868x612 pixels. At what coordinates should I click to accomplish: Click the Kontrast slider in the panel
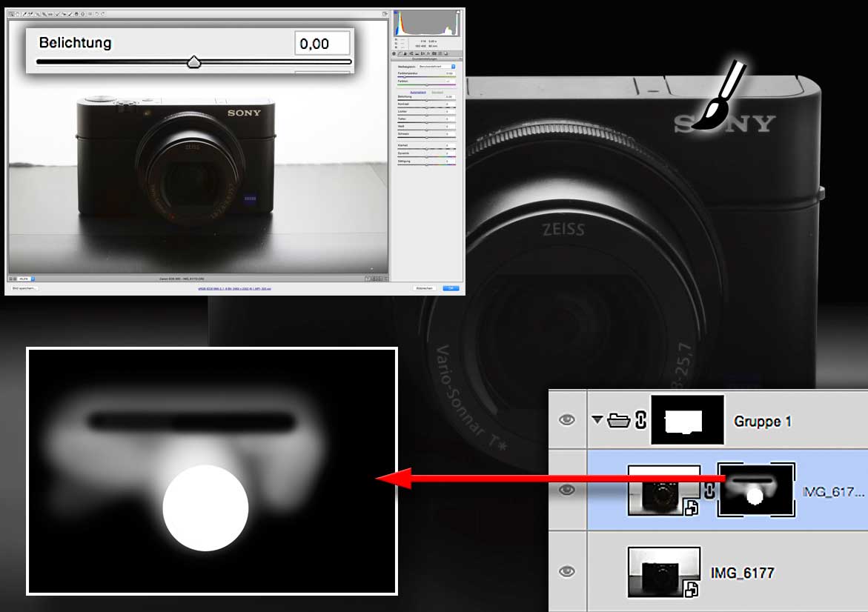[x=426, y=107]
